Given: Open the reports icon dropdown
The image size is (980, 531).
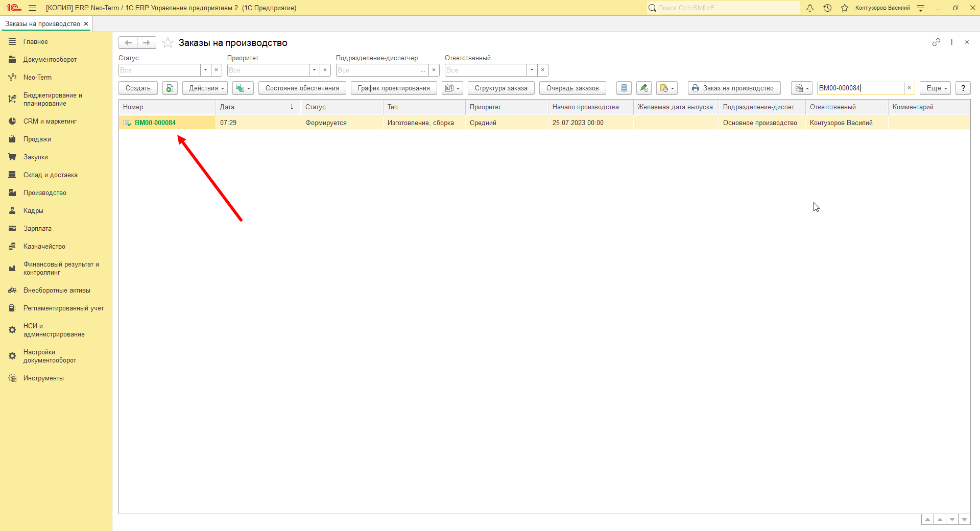Looking at the screenshot, I should point(452,88).
